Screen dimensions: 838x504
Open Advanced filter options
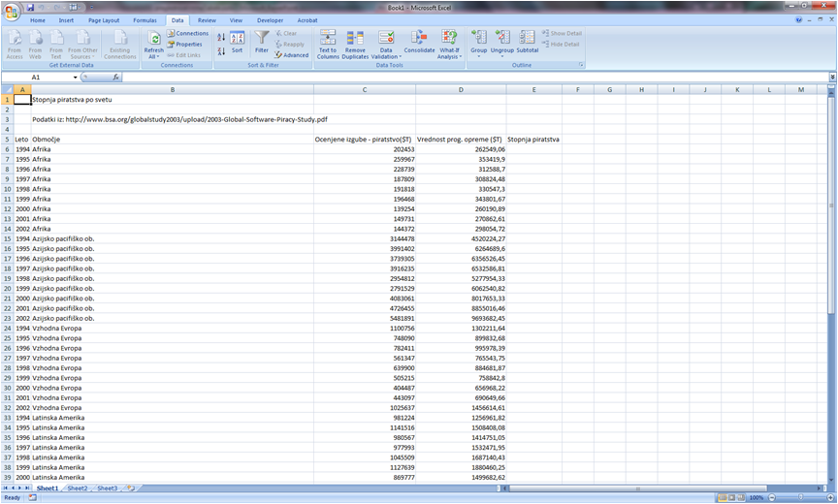click(x=292, y=55)
